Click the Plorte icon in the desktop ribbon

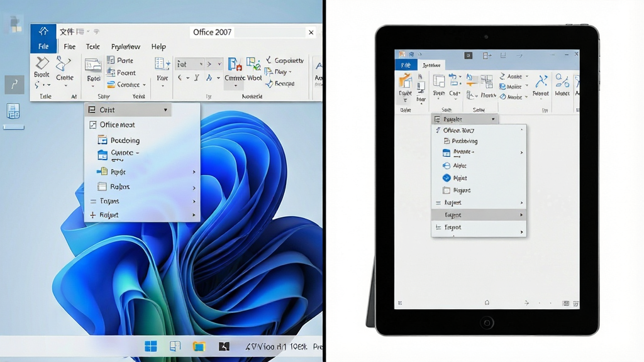click(x=111, y=60)
